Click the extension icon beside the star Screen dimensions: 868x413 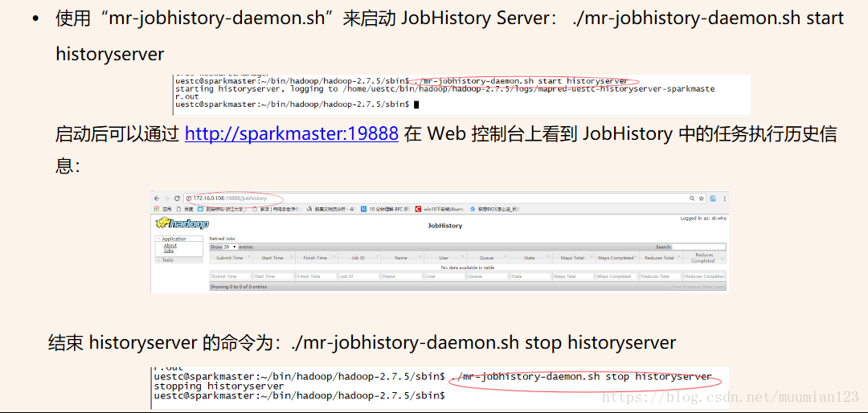[x=713, y=198]
